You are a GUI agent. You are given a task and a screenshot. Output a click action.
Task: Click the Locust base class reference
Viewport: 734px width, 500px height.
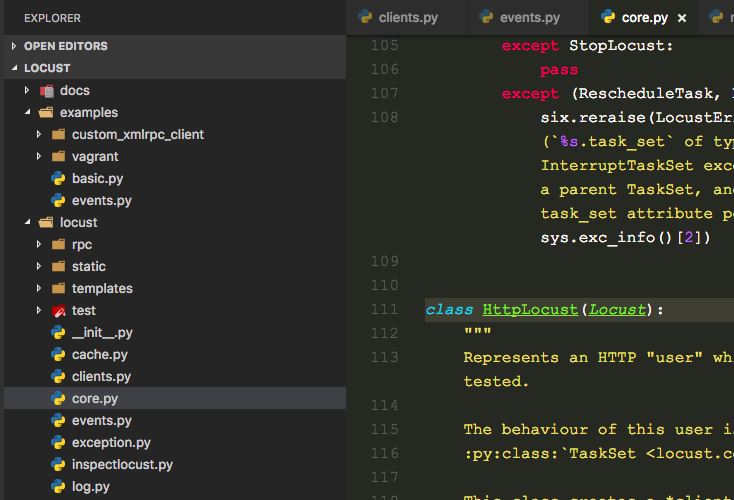(617, 309)
